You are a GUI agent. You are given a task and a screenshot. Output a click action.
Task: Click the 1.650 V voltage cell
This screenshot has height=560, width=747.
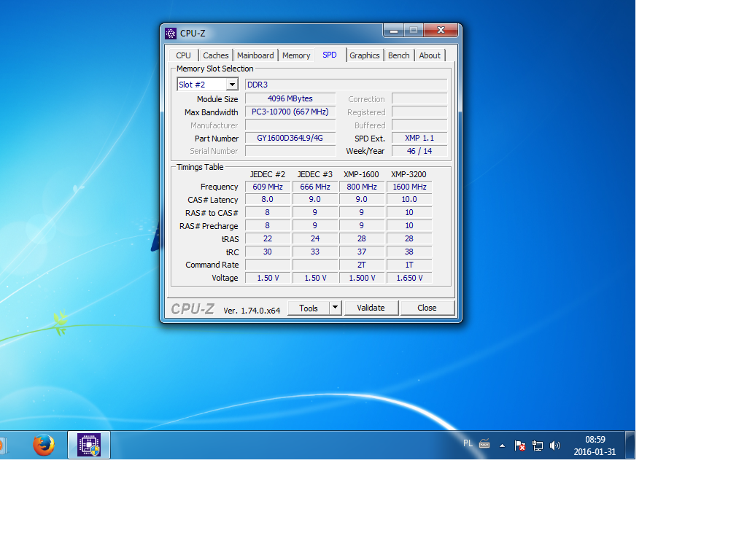[x=409, y=278]
